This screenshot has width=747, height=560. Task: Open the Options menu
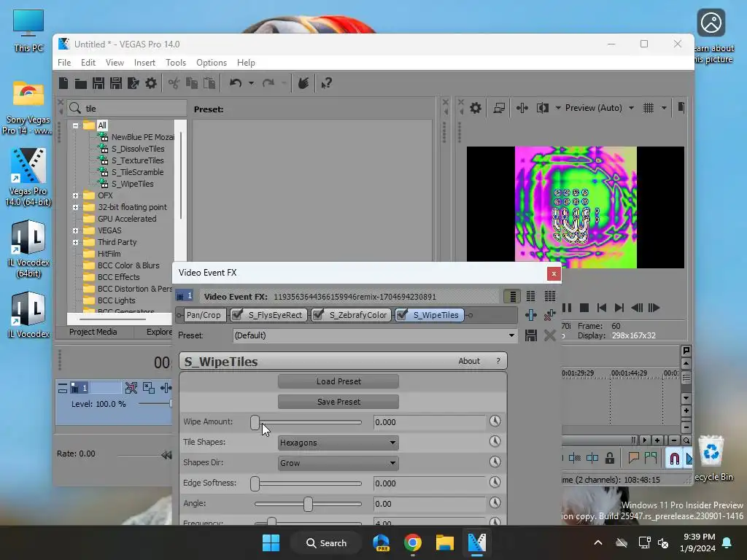tap(212, 63)
